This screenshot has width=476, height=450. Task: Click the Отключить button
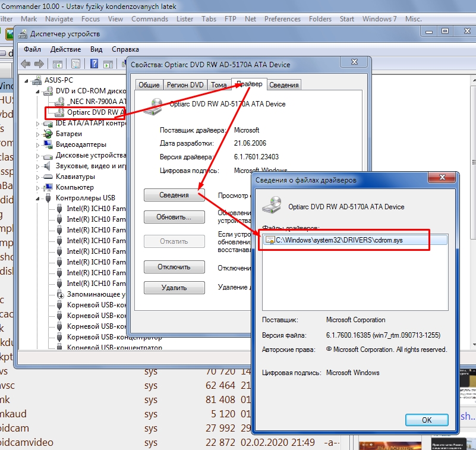point(174,267)
